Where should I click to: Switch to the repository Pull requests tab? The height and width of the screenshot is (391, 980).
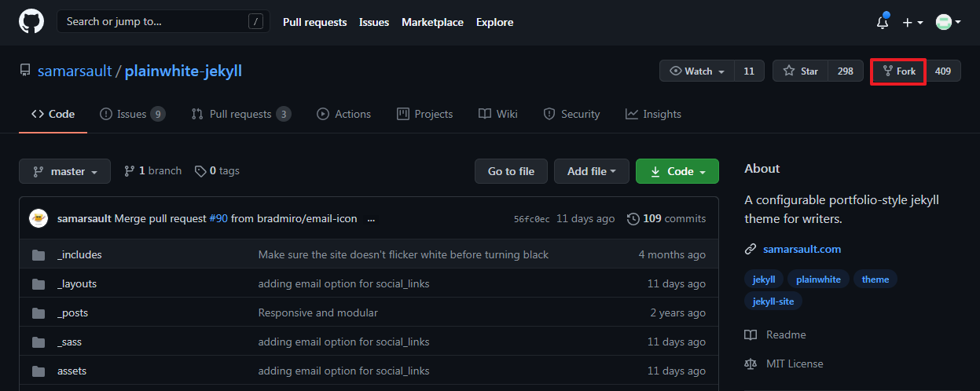click(x=240, y=114)
